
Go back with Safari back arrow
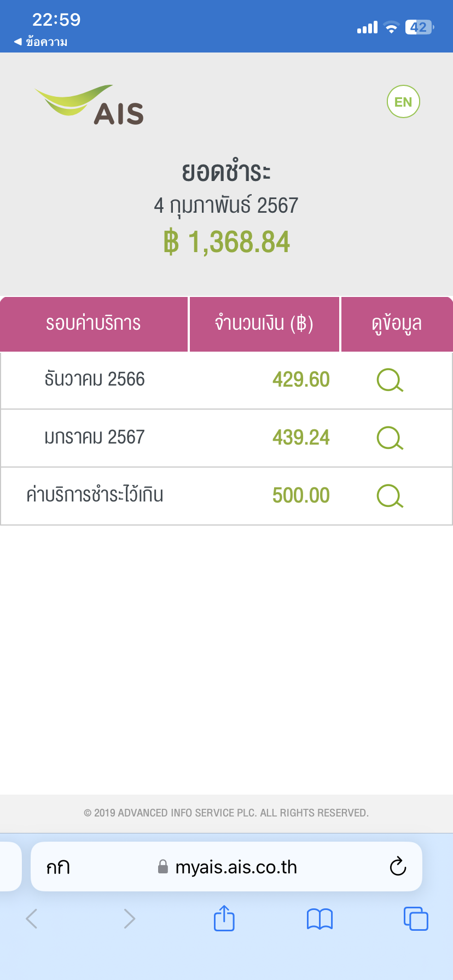(x=32, y=919)
